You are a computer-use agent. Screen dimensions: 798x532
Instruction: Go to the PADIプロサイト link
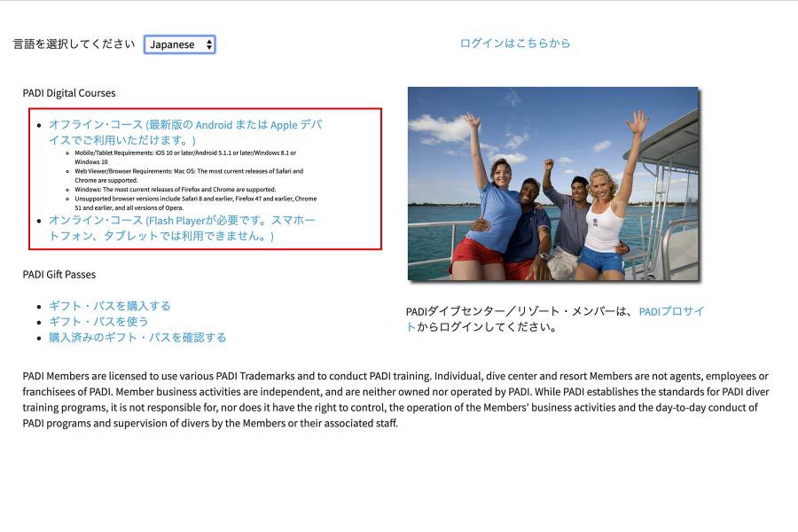pyautogui.click(x=671, y=311)
